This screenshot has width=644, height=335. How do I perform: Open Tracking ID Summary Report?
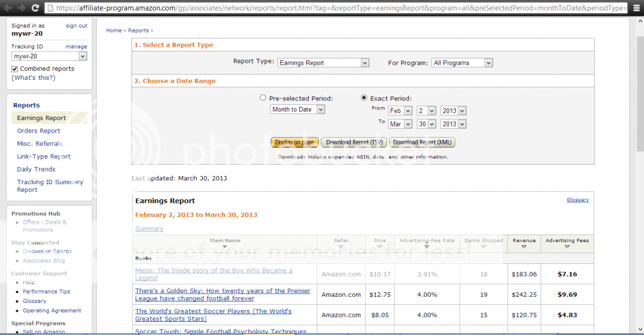pos(50,185)
